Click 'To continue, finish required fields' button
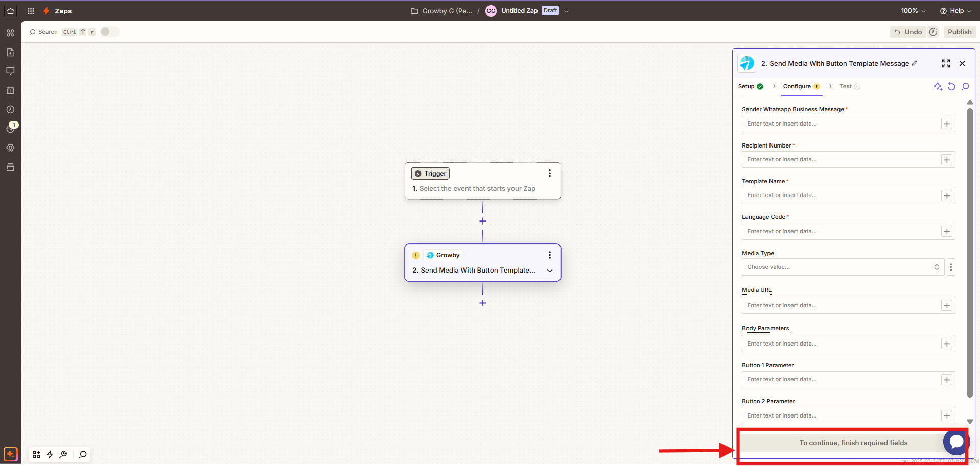Screen dimensions: 980x466 tap(853, 443)
